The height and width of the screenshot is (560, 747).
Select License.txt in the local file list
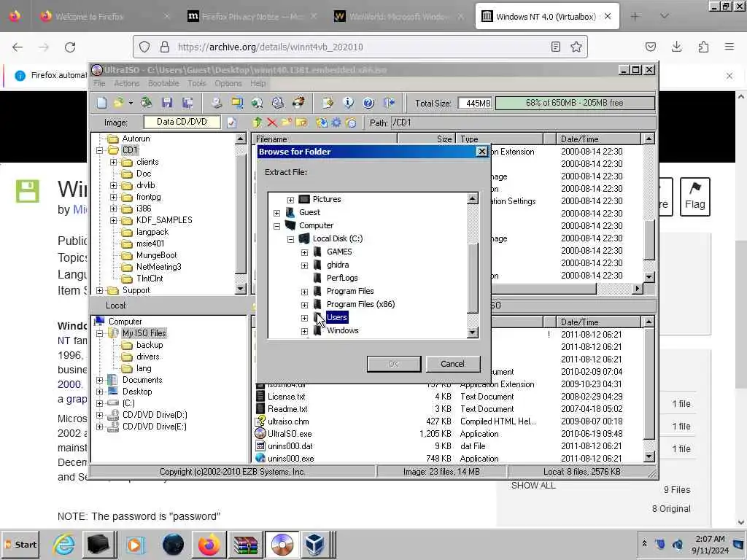pos(286,397)
